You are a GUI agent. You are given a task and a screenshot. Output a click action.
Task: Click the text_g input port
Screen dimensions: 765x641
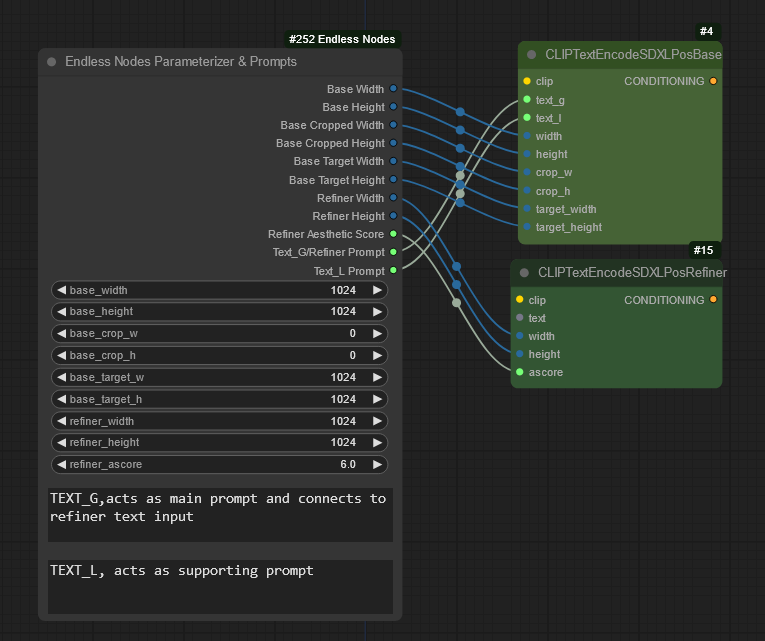[x=527, y=100]
